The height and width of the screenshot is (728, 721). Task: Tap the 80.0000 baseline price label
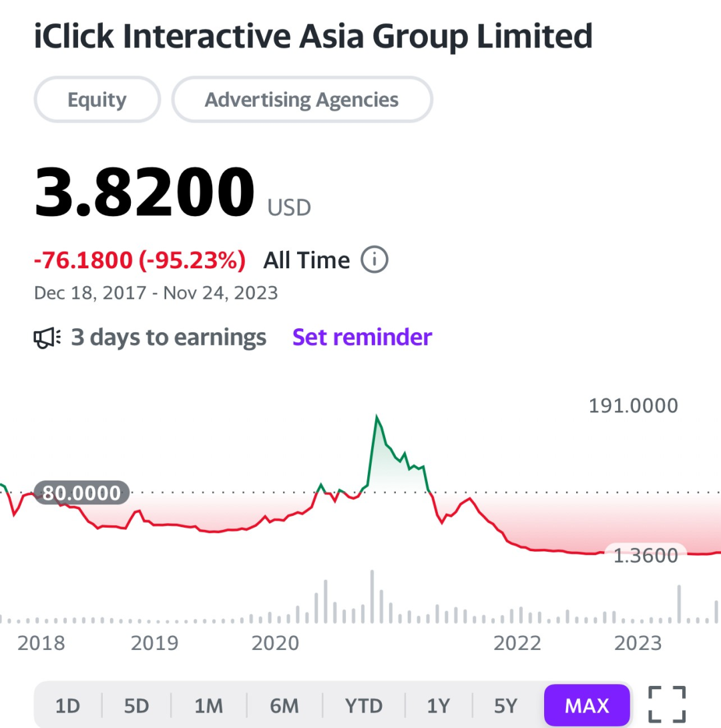coord(81,492)
